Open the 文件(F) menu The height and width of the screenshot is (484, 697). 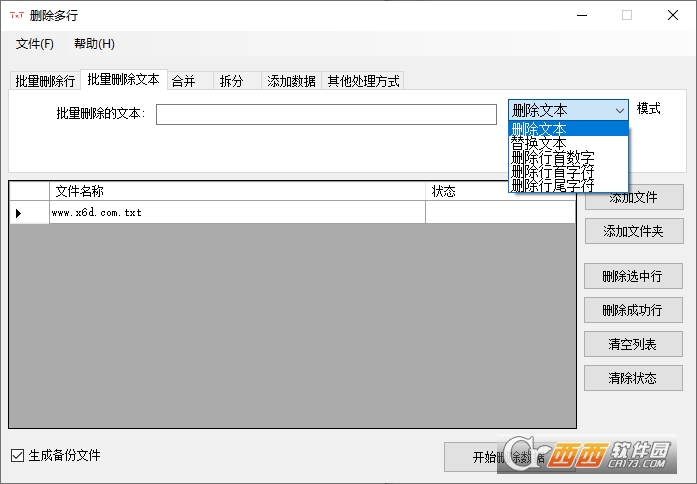click(35, 44)
